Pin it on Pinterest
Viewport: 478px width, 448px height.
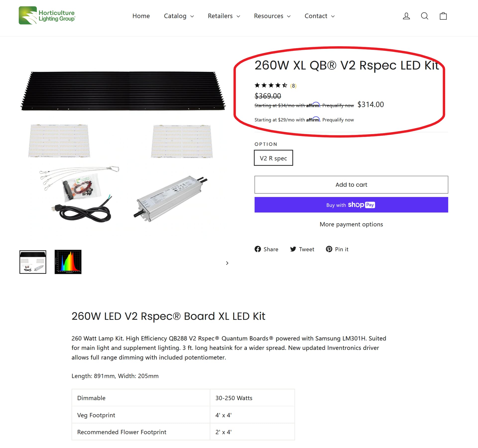point(337,249)
